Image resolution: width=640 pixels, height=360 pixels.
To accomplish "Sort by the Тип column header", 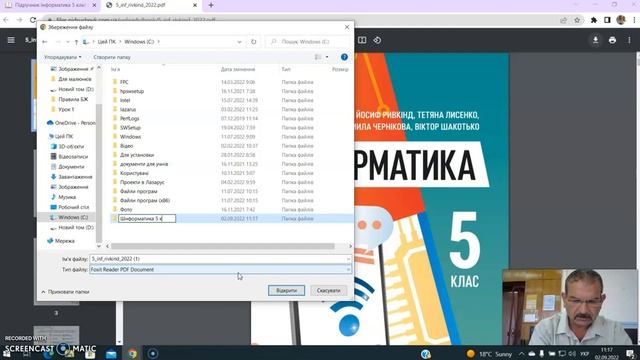I will [286, 69].
